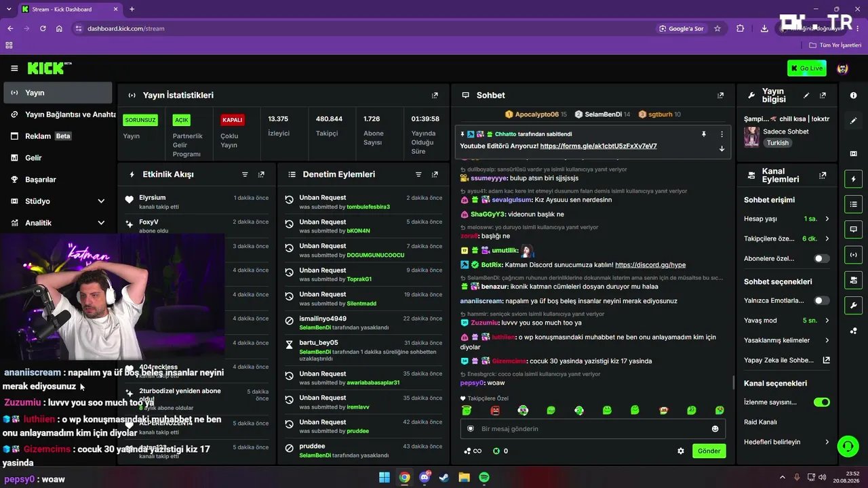Image resolution: width=868 pixels, height=488 pixels.
Task: Open Yavaş mod duration setting
Action: click(787, 320)
